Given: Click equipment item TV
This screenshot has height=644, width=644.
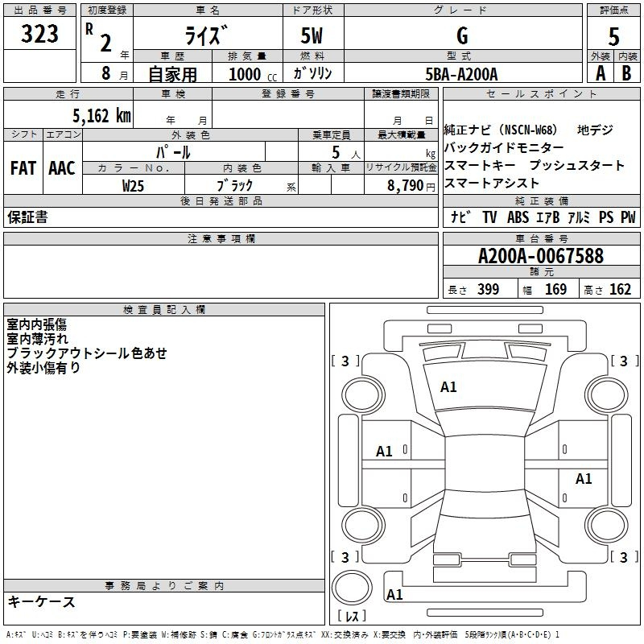Looking at the screenshot, I should point(489,217).
